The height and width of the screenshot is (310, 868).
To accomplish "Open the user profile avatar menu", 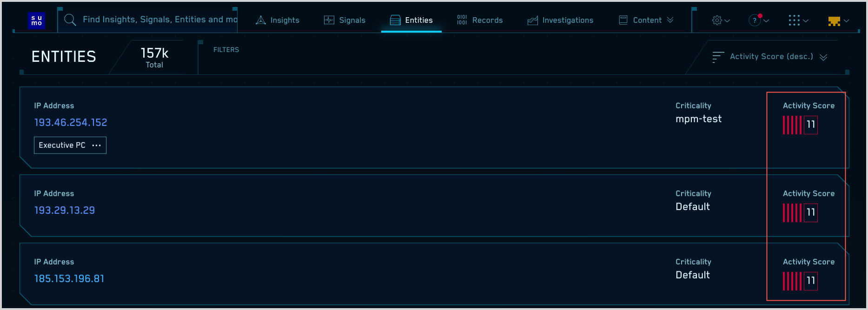I will point(834,21).
